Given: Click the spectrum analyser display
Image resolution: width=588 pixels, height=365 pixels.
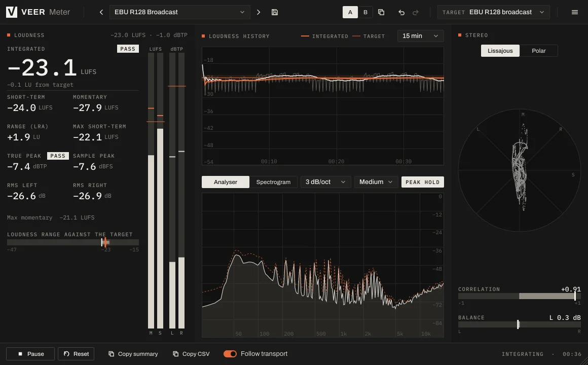Looking at the screenshot, I should [x=323, y=265].
